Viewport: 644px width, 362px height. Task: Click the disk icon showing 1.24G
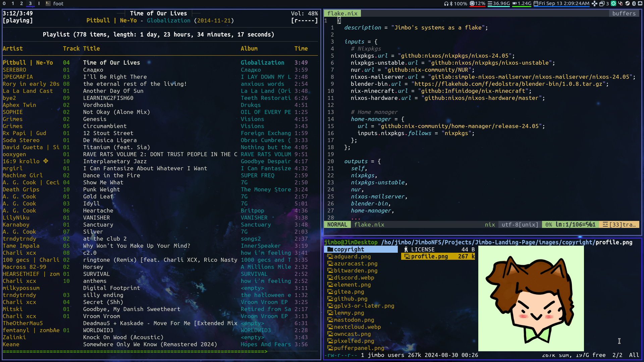tap(515, 4)
